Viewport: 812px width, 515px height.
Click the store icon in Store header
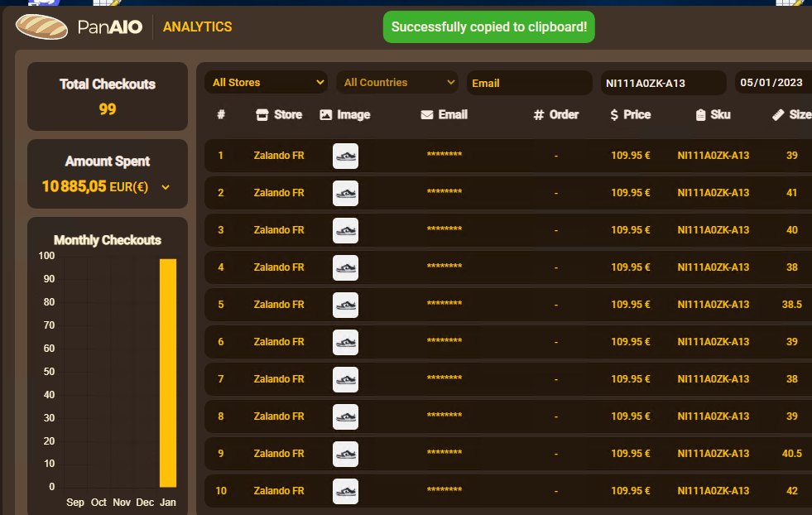click(x=262, y=115)
